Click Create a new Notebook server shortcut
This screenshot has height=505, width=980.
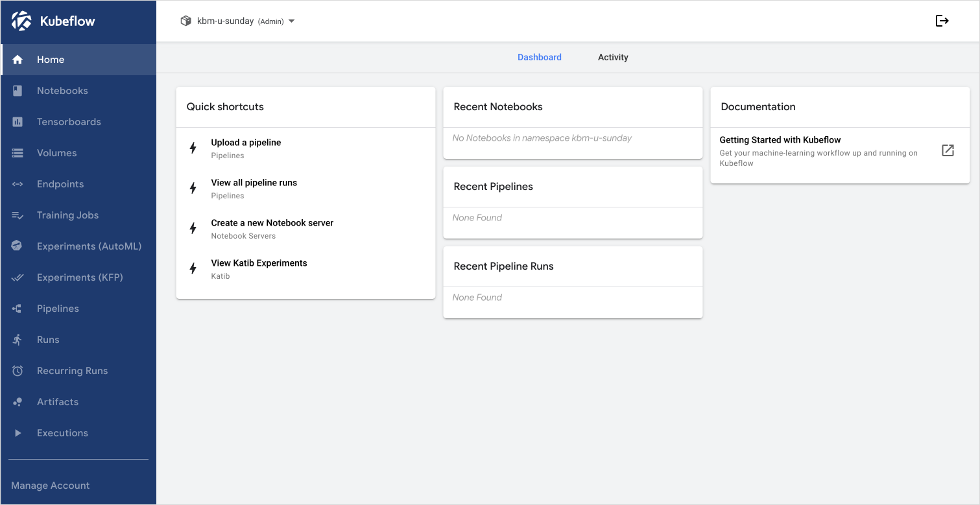(x=305, y=228)
